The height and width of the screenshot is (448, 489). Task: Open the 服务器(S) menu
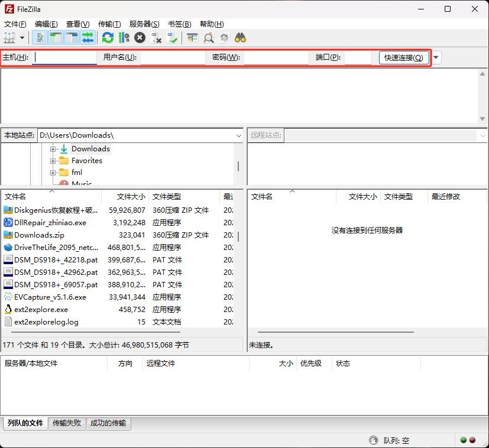coord(144,24)
